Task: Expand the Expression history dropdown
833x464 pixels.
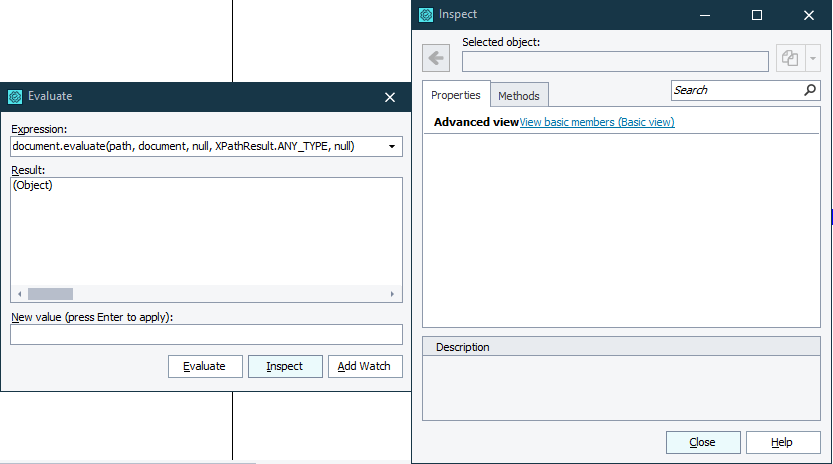Action: point(391,147)
